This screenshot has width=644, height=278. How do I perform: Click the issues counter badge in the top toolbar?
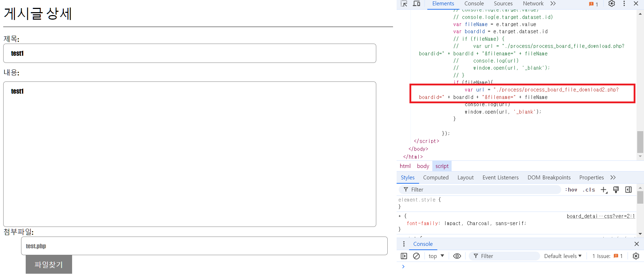pos(594,4)
